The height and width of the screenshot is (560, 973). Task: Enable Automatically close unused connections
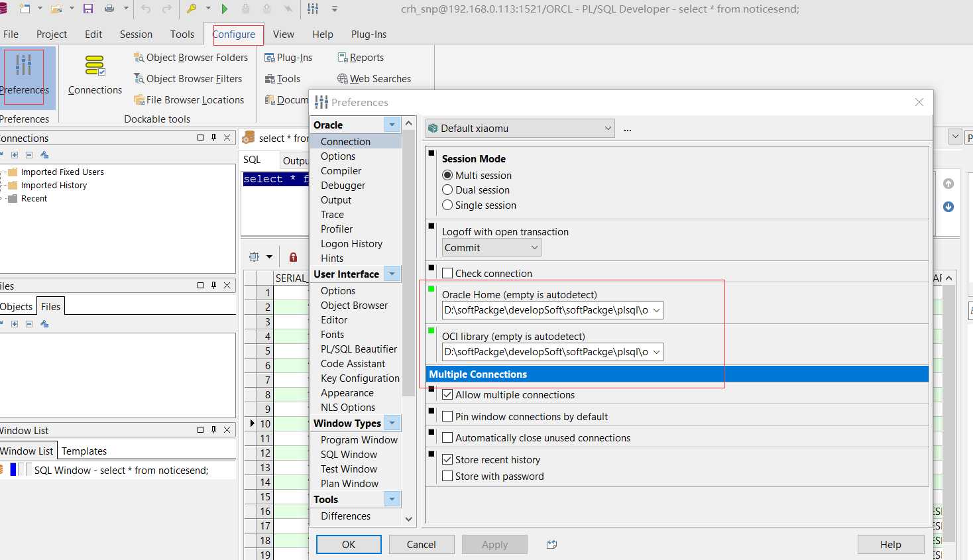coord(447,438)
